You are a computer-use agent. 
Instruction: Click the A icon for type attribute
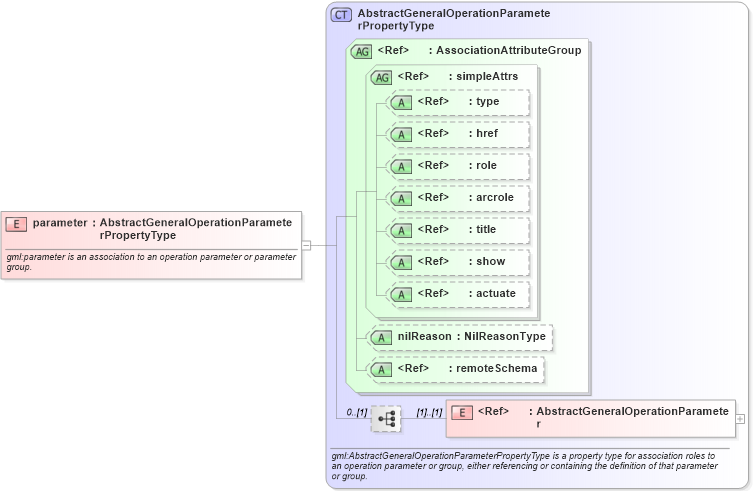coord(401,102)
